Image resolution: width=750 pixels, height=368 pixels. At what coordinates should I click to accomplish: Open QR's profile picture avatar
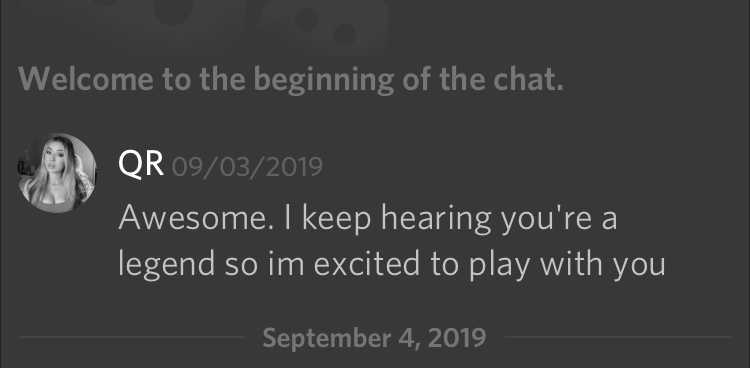coord(57,173)
